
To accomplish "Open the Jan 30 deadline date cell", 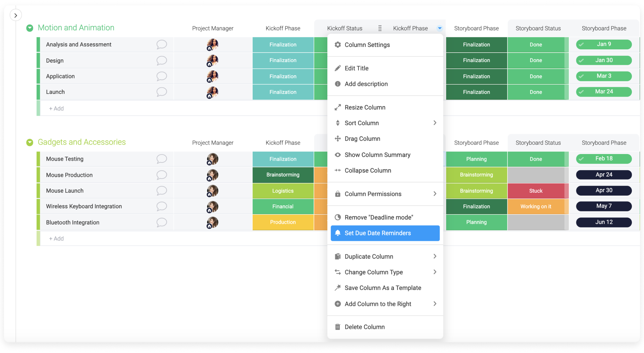I will click(604, 60).
